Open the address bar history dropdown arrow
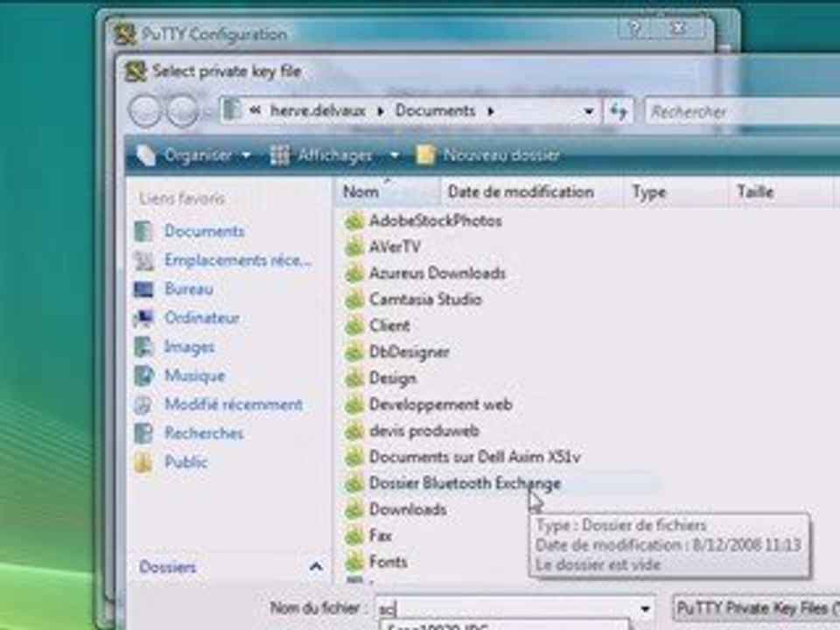The width and height of the screenshot is (840, 630). (x=589, y=111)
